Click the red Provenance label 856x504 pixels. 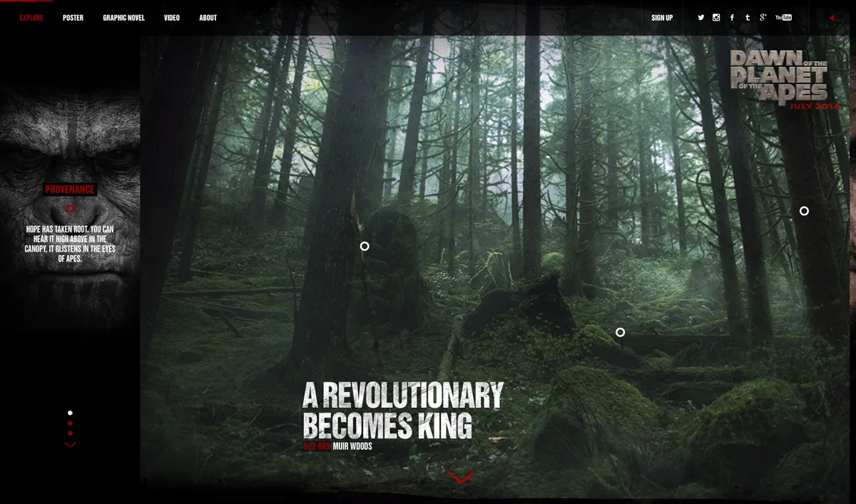pos(70,190)
